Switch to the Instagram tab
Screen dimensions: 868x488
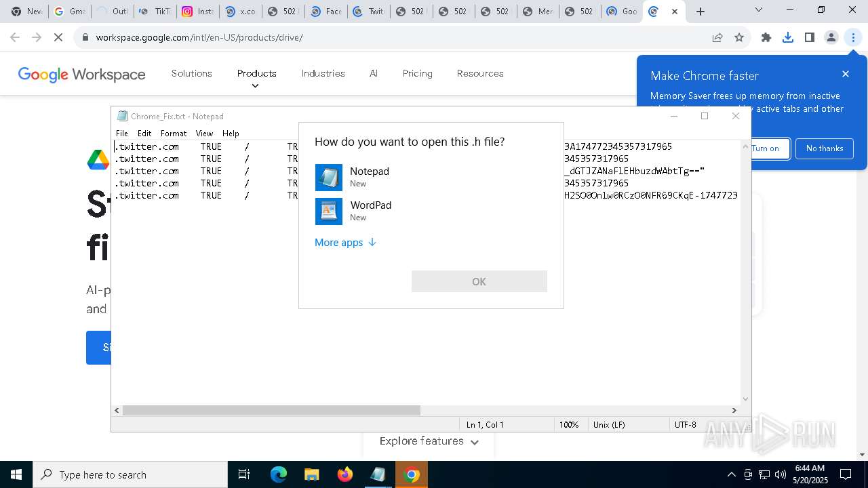(x=197, y=12)
